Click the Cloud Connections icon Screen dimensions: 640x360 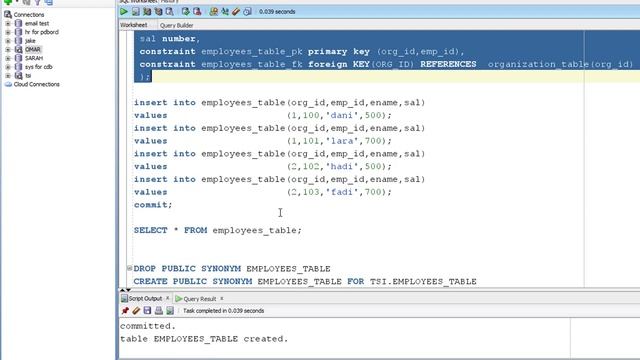(x=8, y=84)
